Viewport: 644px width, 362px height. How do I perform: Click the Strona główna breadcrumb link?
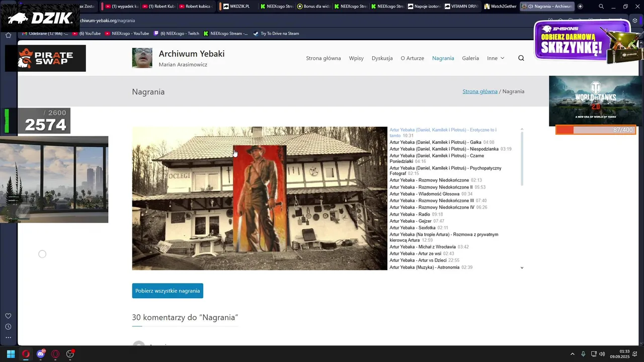pos(480,91)
